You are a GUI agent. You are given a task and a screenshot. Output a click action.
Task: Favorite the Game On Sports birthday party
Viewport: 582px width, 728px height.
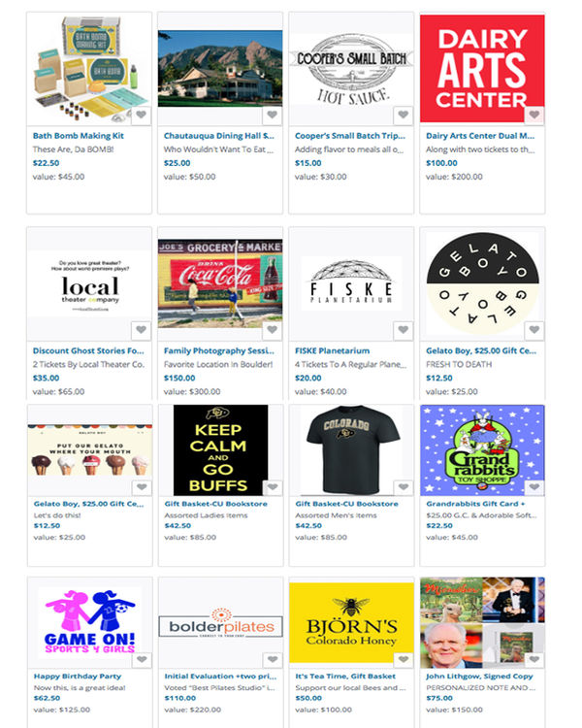click(x=142, y=659)
